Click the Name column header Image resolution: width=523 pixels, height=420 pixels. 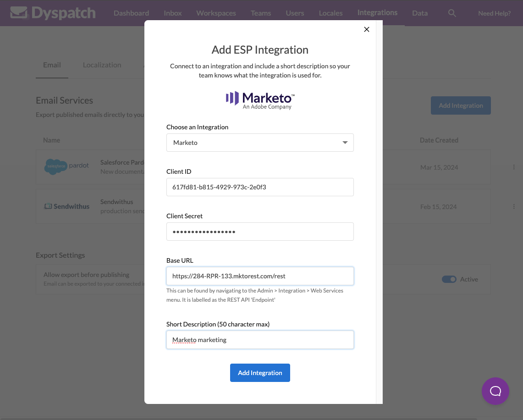point(52,140)
